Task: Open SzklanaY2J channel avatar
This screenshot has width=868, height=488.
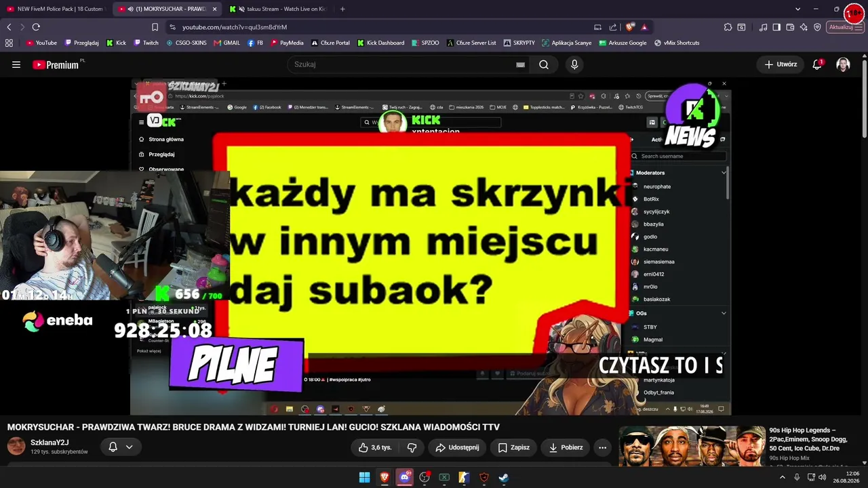Action: pos(16,447)
